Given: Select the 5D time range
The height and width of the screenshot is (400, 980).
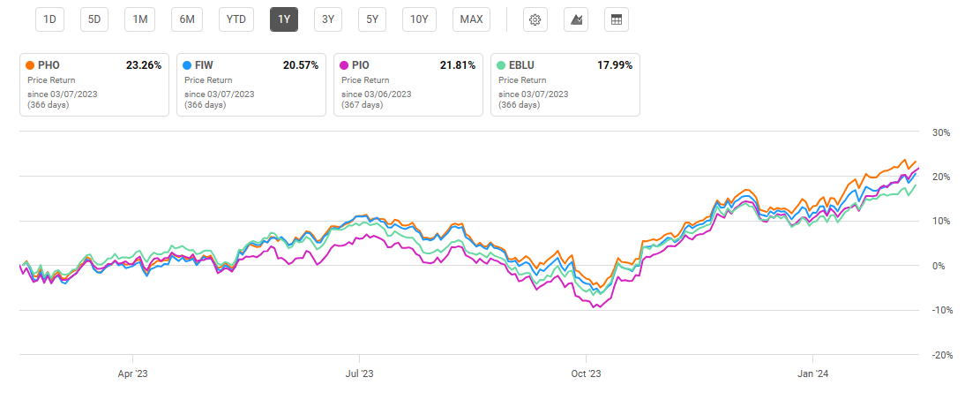Looking at the screenshot, I should click(94, 19).
